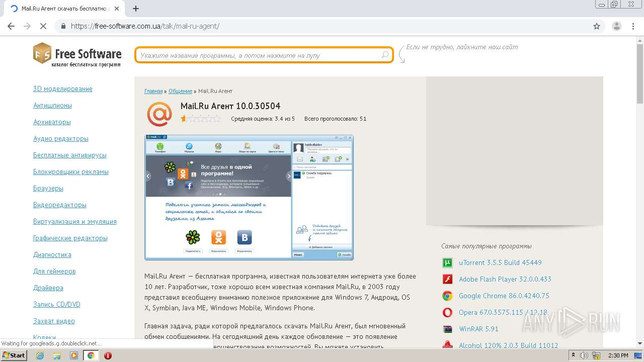Open Opera 67.0.3575.115 link
644x362 pixels.
click(x=503, y=312)
